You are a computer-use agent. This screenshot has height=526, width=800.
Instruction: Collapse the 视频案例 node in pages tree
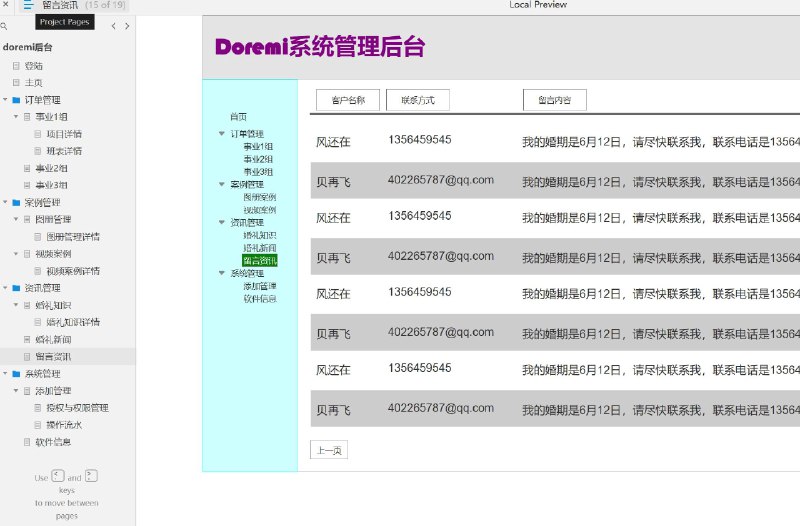[x=16, y=254]
